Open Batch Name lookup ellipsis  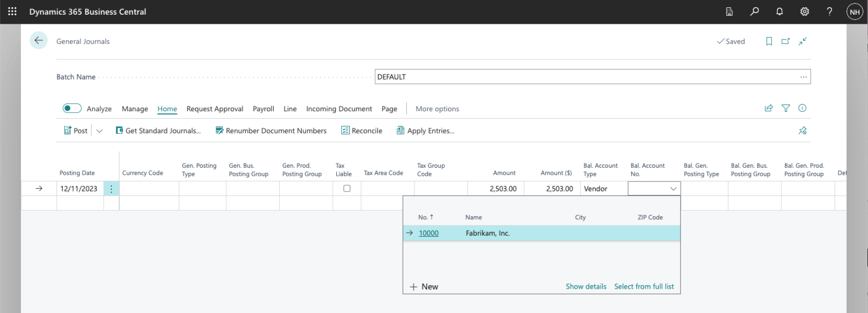[804, 77]
